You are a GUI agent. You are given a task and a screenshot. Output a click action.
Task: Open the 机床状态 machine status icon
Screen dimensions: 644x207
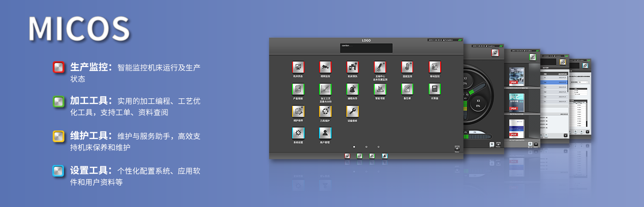(x=298, y=67)
